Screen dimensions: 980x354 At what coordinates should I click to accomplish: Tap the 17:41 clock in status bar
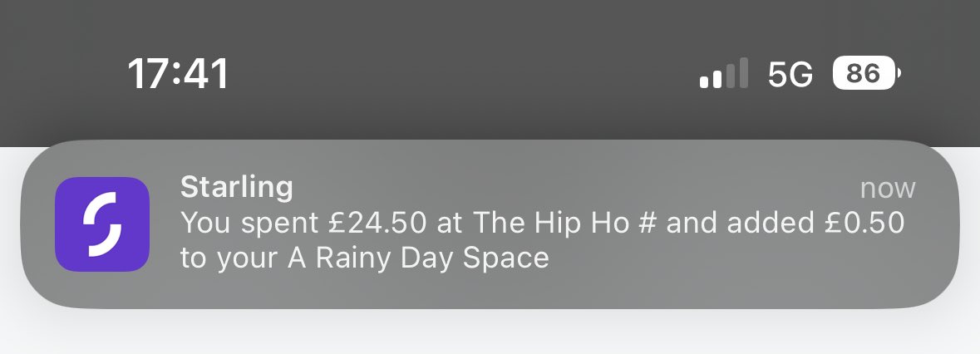178,75
